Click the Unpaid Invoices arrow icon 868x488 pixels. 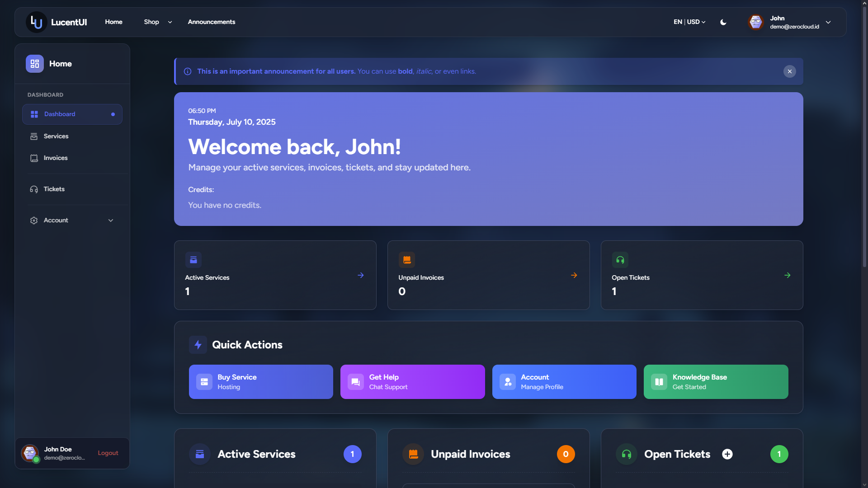(x=574, y=275)
